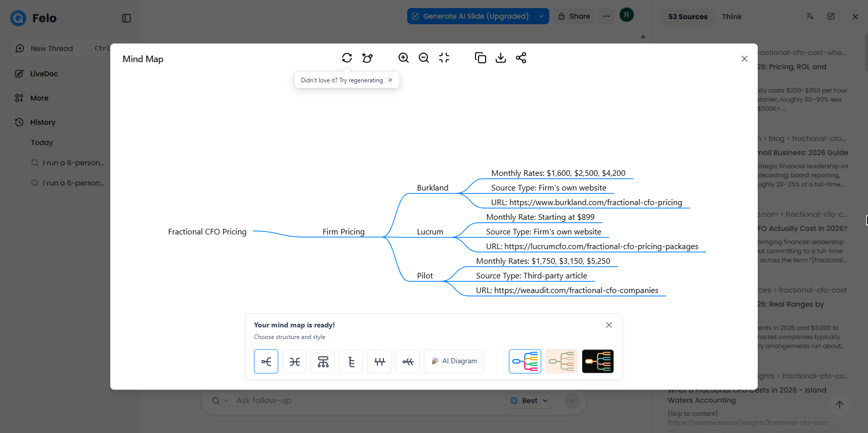Select the two-sided mind map structure
Image resolution: width=868 pixels, height=433 pixels.
294,361
